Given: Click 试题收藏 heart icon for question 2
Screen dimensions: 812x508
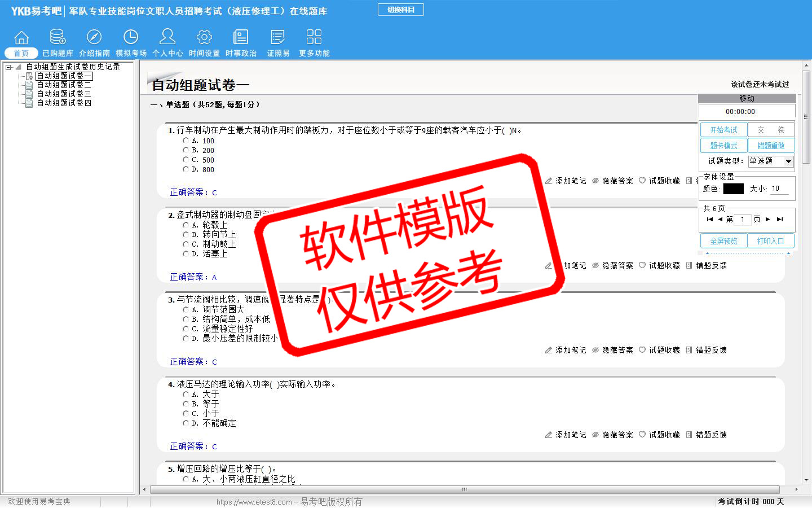Looking at the screenshot, I should click(x=642, y=265).
